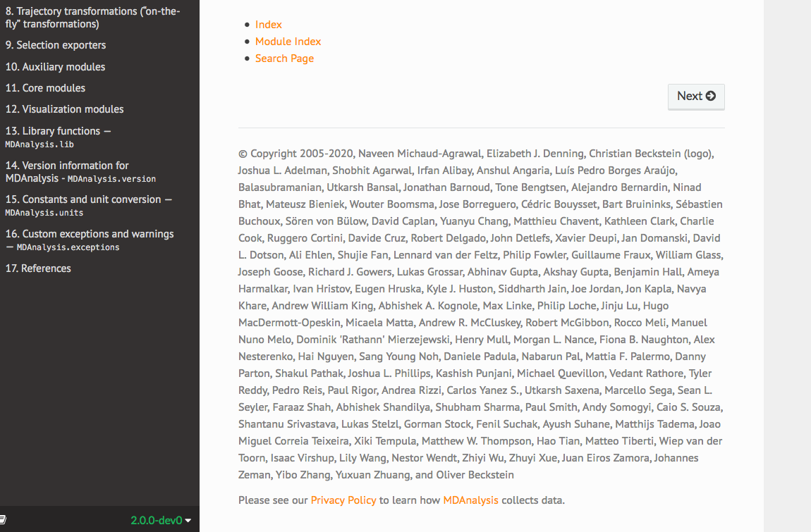Go to 9. Selection exporters
The width and height of the screenshot is (811, 532).
(x=55, y=45)
